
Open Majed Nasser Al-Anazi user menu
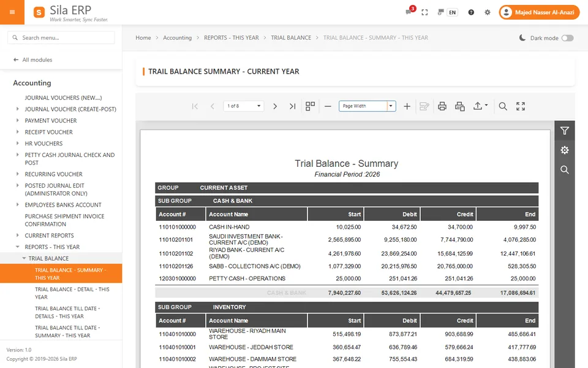[x=539, y=12]
